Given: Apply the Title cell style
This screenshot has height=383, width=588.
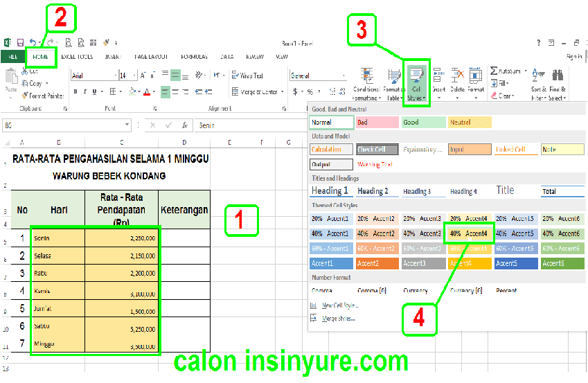Looking at the screenshot, I should point(505,190).
